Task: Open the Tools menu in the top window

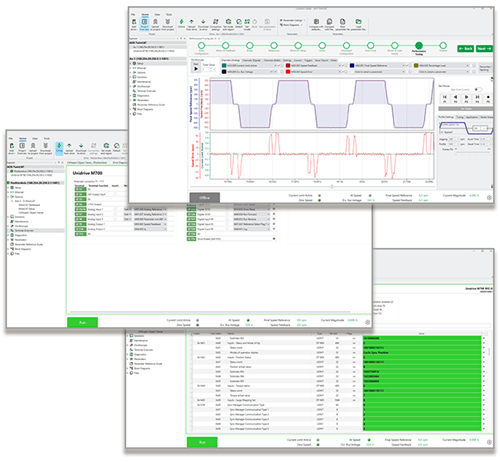Action: [169, 14]
